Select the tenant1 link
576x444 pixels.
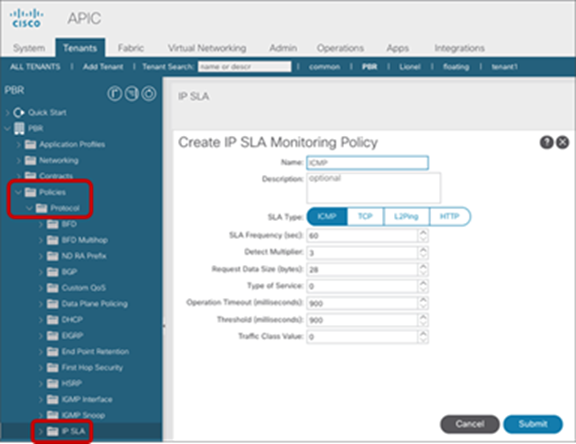(x=504, y=67)
